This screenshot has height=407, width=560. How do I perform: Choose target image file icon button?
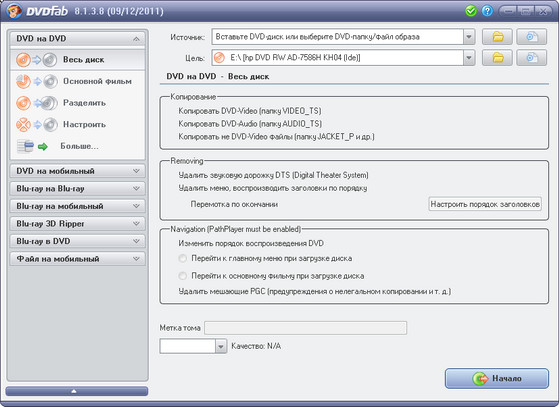coord(531,58)
